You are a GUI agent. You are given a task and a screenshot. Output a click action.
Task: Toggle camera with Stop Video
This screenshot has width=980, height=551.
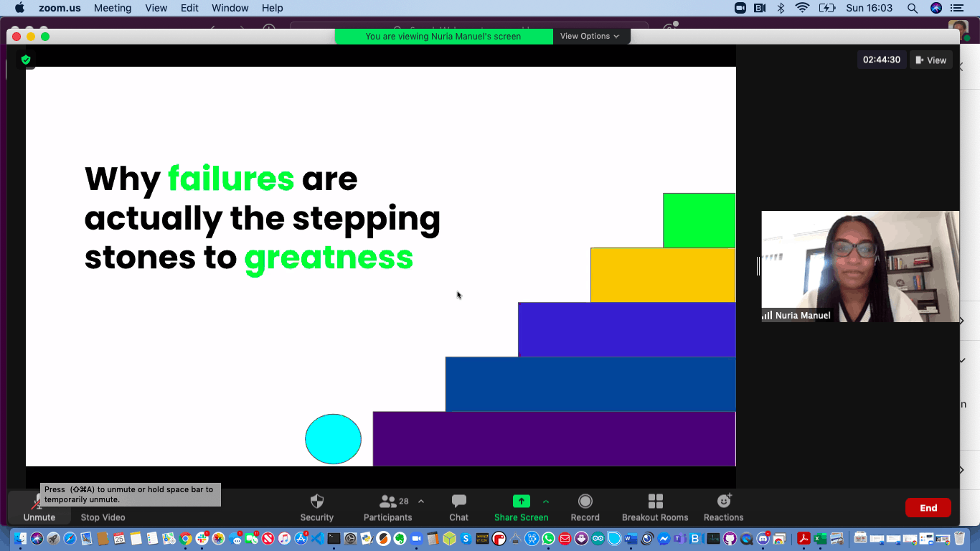[103, 517]
